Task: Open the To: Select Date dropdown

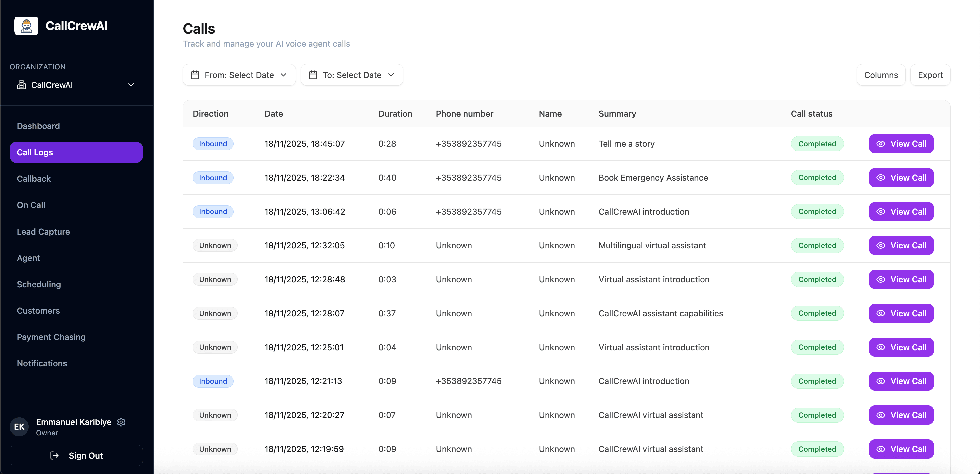Action: [352, 75]
